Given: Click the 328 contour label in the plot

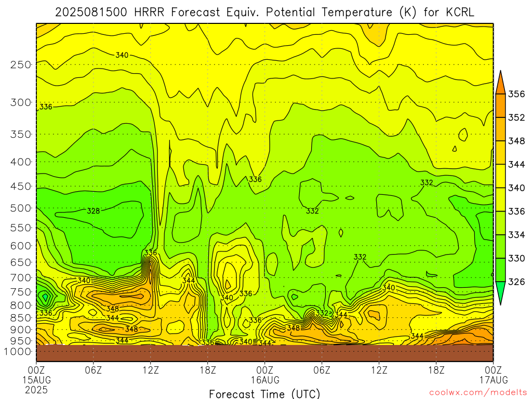Looking at the screenshot, I should 94,211.
